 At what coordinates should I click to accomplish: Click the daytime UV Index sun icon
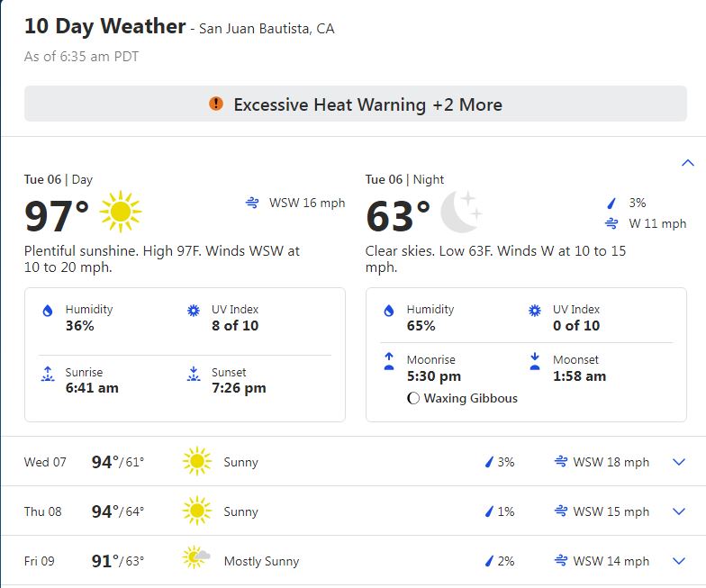coord(194,311)
